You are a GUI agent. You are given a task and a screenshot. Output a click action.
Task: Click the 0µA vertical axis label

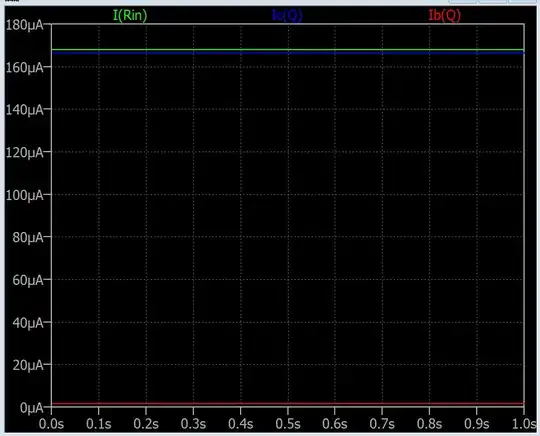coord(32,408)
